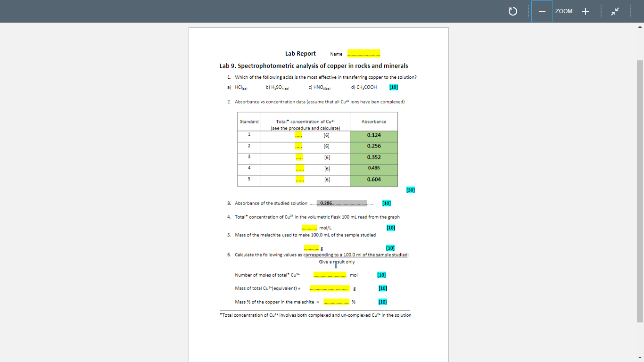This screenshot has height=362, width=644.
Task: Click the highlighted [30] points marker
Action: (410, 189)
